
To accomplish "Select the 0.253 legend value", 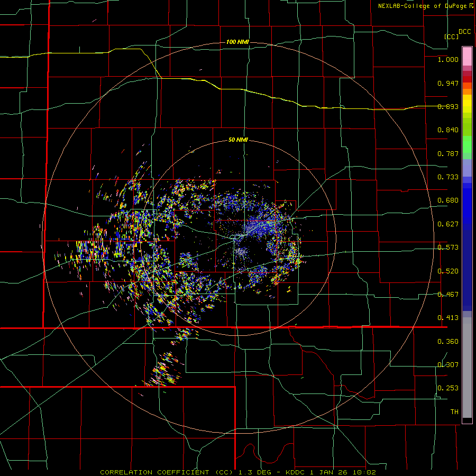I will 448,388.
